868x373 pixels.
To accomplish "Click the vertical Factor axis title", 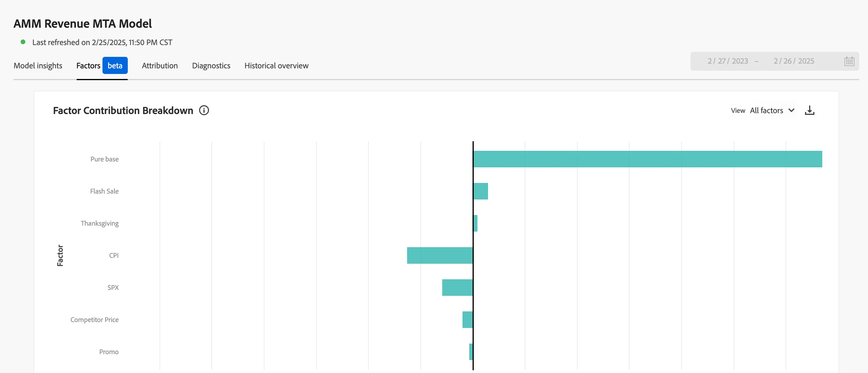I will click(60, 255).
